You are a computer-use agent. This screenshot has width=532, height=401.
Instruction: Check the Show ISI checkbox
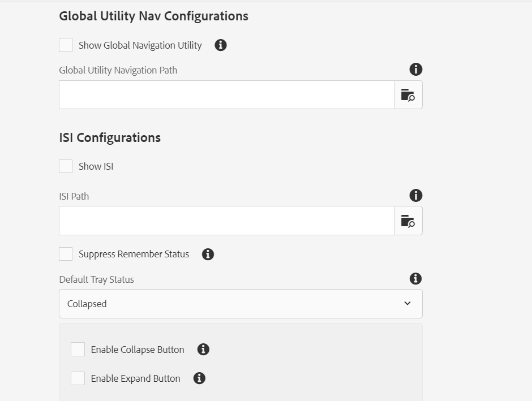pos(66,166)
